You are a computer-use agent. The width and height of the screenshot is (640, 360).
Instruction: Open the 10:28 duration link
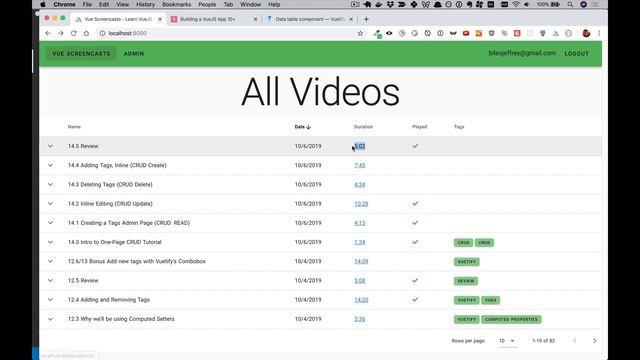(361, 204)
